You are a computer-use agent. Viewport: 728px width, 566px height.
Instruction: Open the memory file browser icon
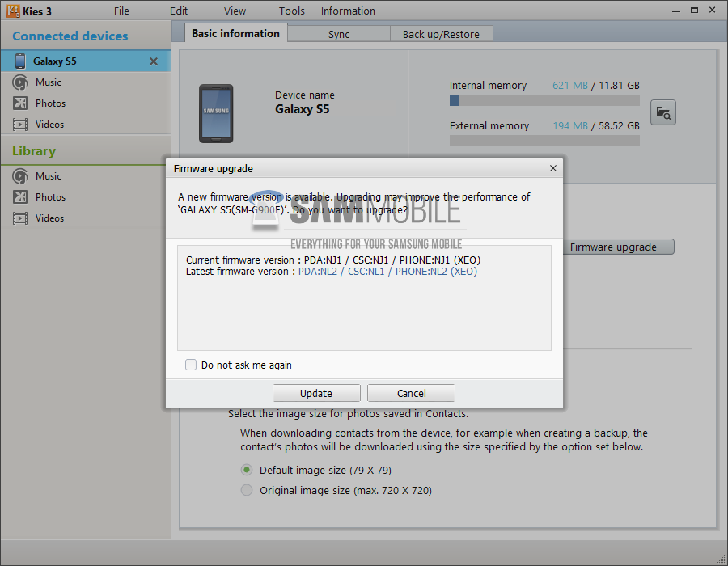point(663,112)
